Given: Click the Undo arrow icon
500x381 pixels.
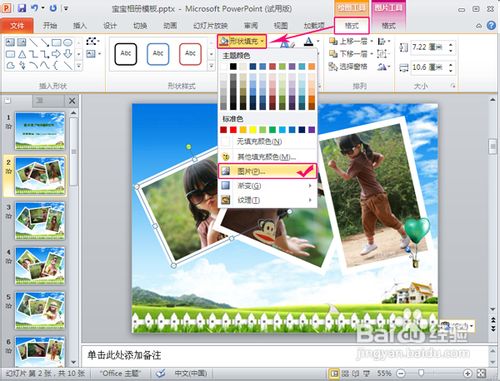Looking at the screenshot, I should 35,8.
